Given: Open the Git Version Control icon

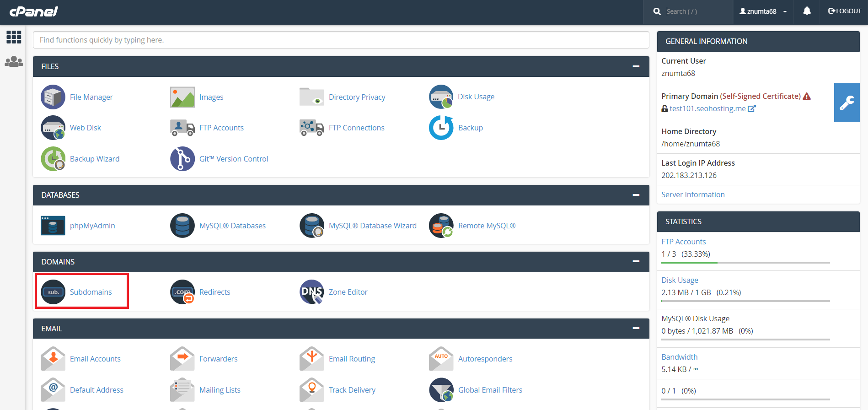Looking at the screenshot, I should point(182,159).
